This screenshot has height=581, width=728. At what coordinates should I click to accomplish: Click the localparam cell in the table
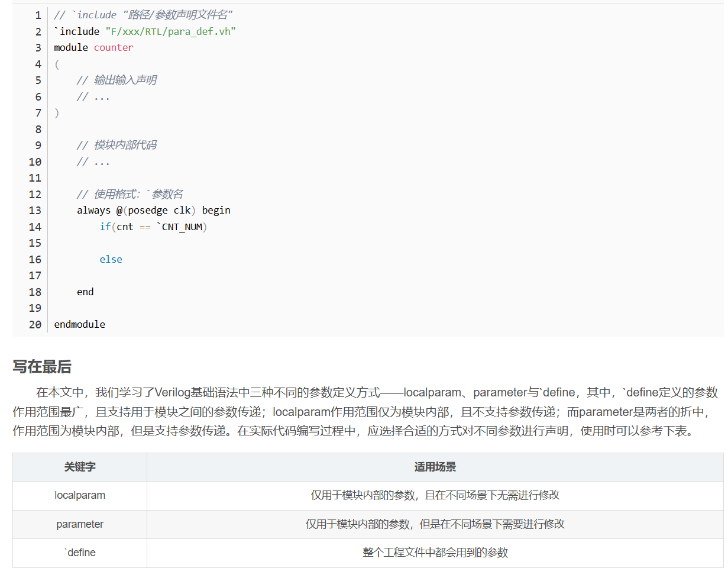coord(79,496)
